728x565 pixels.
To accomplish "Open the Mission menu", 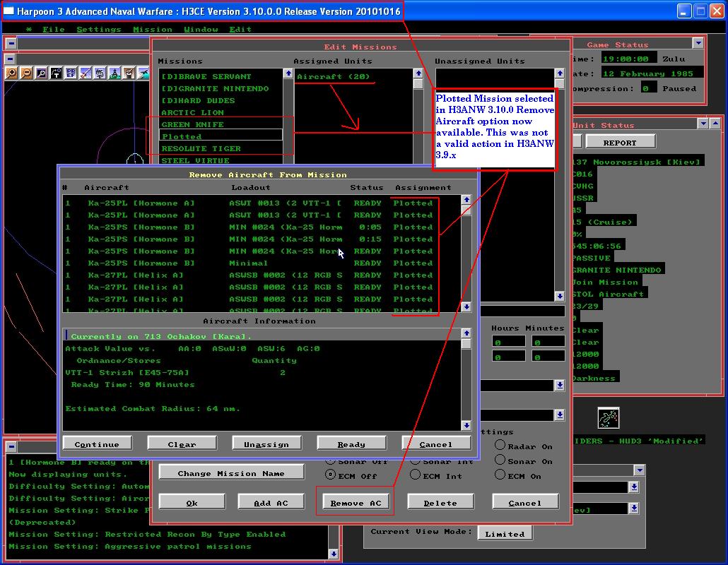I will (152, 29).
